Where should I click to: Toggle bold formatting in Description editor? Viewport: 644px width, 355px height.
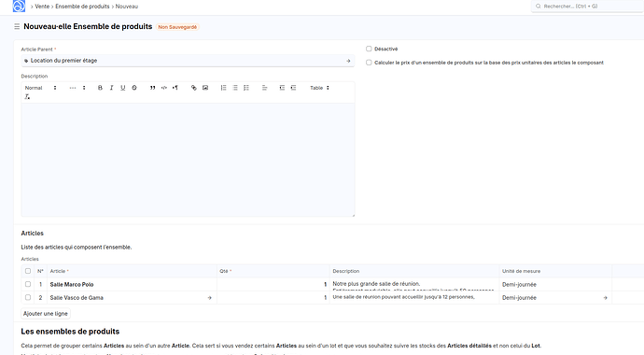coord(100,88)
